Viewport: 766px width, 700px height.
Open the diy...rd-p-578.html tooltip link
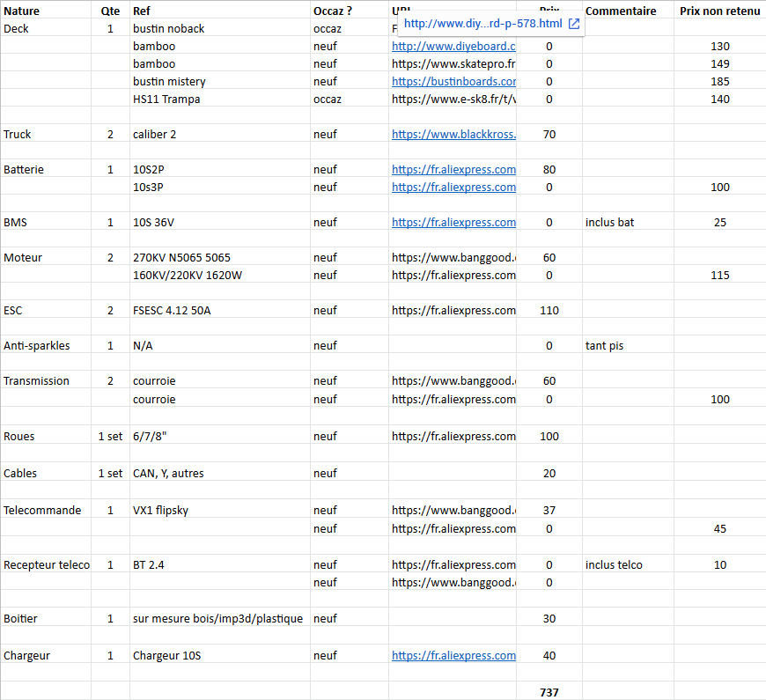click(x=482, y=24)
